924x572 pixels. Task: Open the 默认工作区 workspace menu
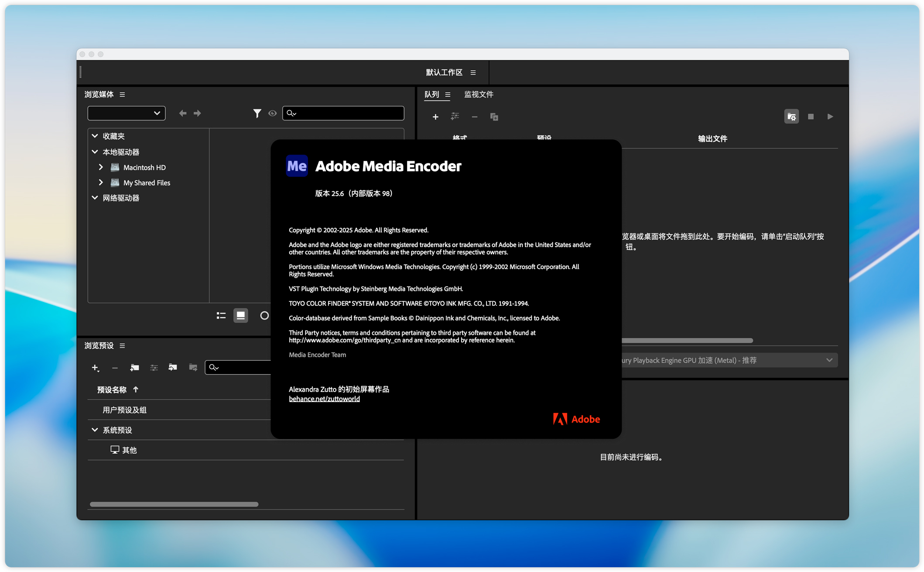(473, 72)
